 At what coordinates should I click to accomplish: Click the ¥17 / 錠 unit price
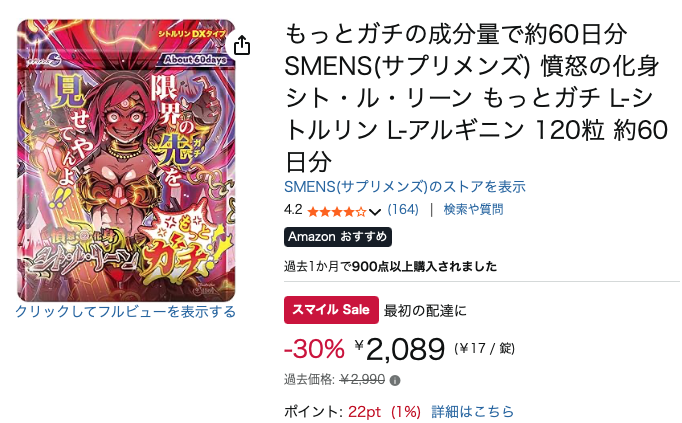click(x=485, y=349)
